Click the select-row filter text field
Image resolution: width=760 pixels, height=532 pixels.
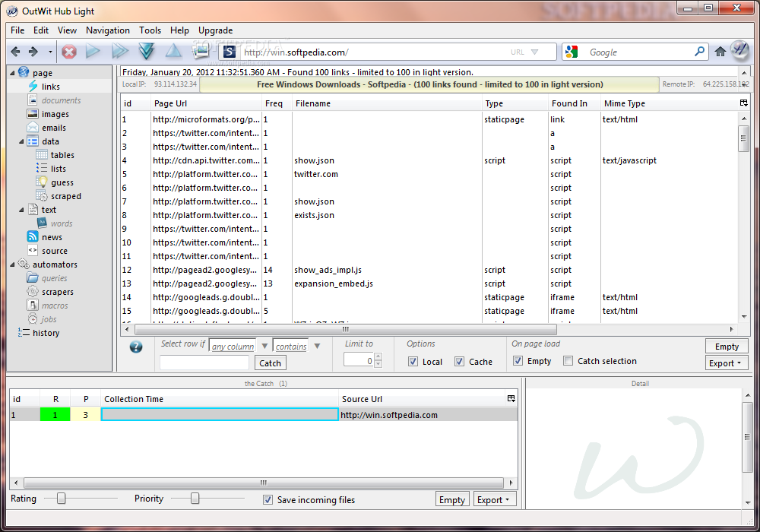204,363
